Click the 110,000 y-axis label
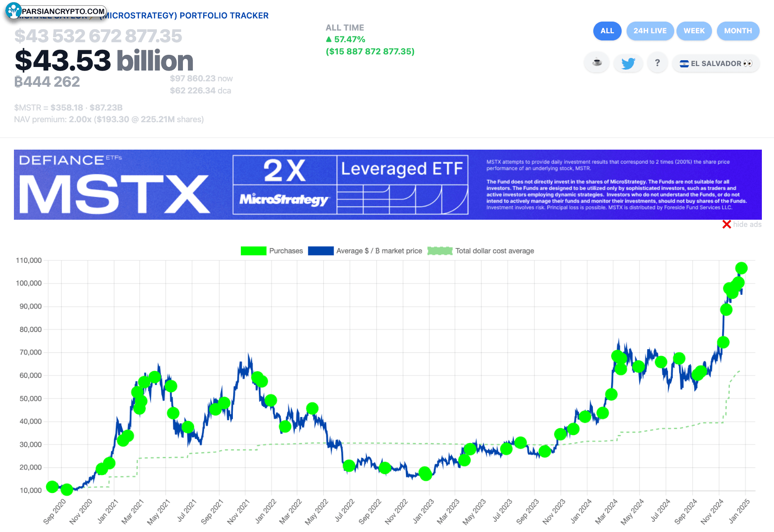This screenshot has height=532, width=774. [x=29, y=261]
